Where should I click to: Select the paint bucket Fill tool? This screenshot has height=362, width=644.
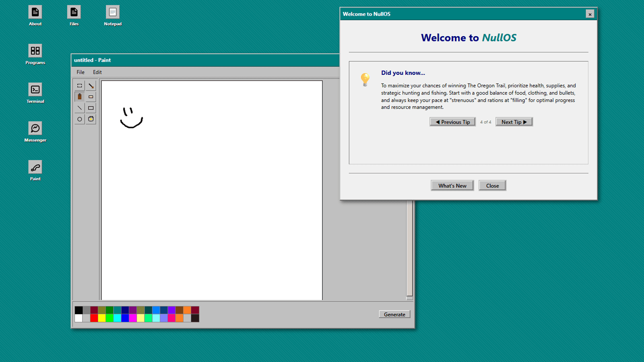91,119
